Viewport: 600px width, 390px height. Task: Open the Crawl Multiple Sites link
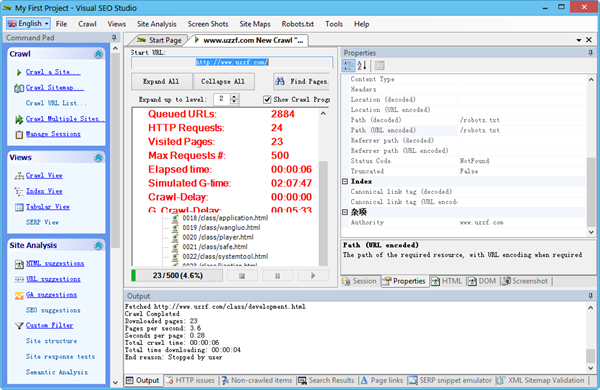[63, 119]
